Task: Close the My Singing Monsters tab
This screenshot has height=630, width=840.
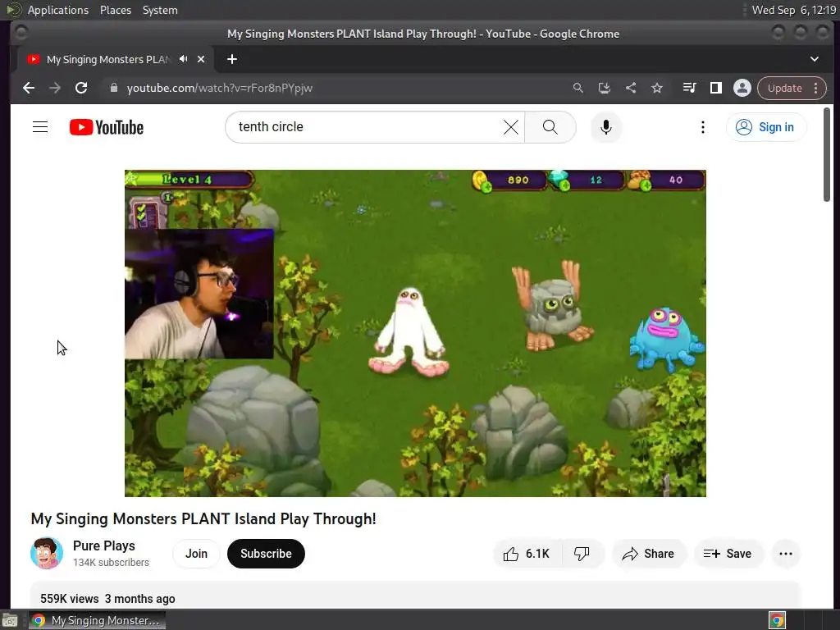Action: tap(201, 59)
